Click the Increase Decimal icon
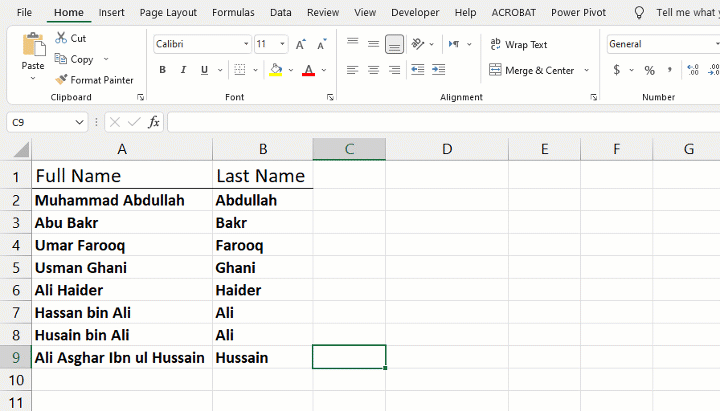This screenshot has width=720, height=411. 692,70
